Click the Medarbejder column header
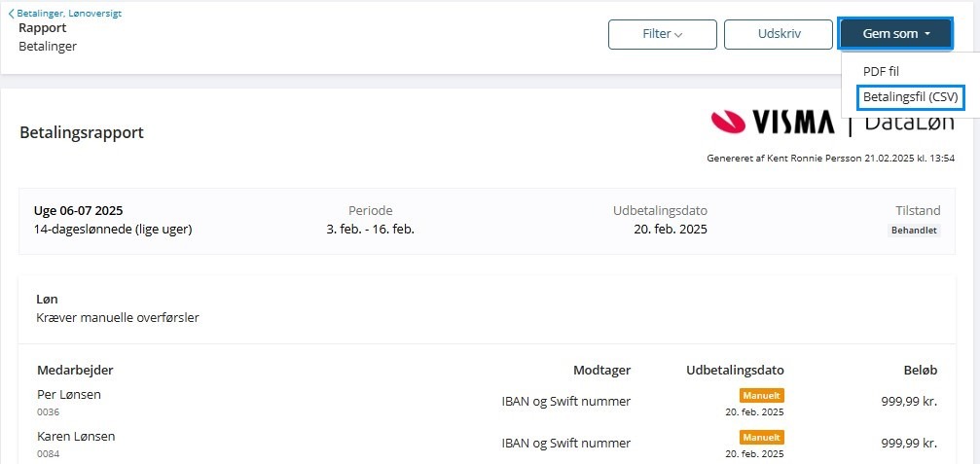Image resolution: width=980 pixels, height=464 pixels. point(75,370)
